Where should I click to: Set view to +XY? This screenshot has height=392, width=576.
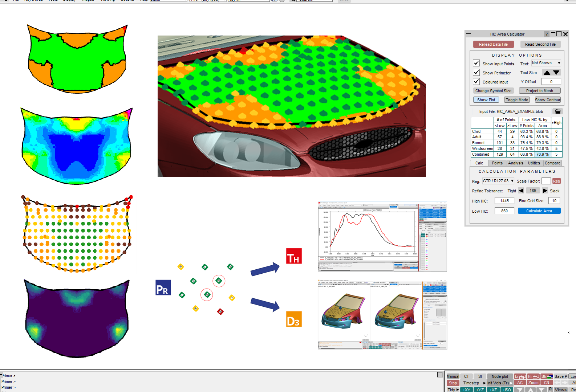466,389
